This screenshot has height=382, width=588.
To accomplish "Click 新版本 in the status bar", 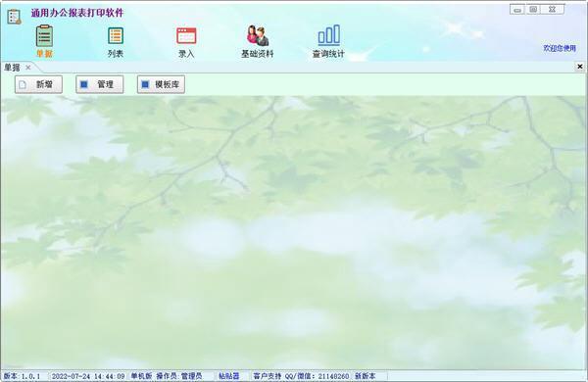I will coord(365,375).
